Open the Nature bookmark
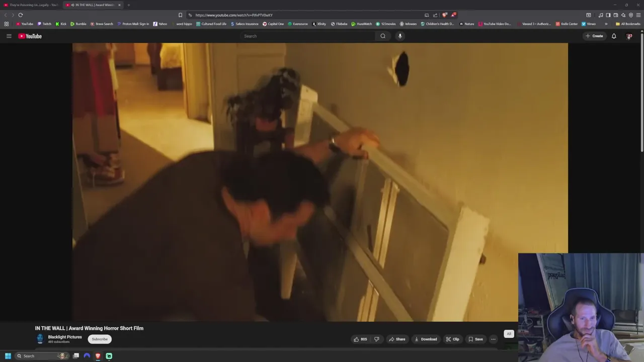The height and width of the screenshot is (362, 644). point(466,24)
